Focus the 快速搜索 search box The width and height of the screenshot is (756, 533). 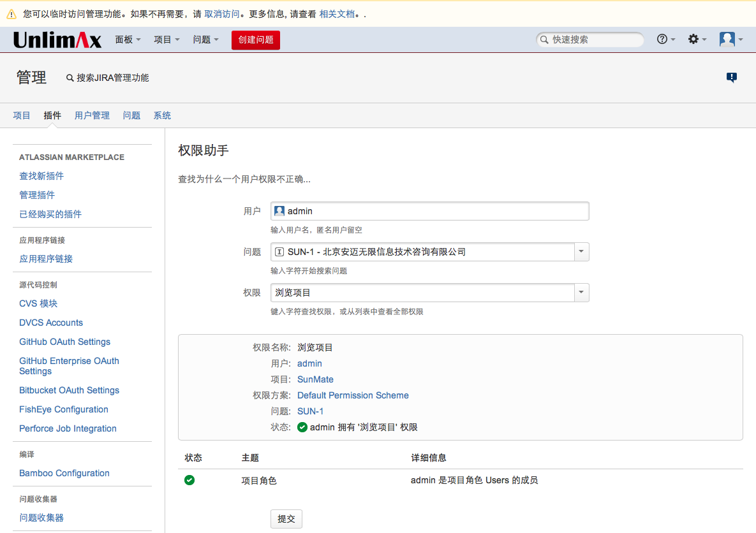coord(593,40)
